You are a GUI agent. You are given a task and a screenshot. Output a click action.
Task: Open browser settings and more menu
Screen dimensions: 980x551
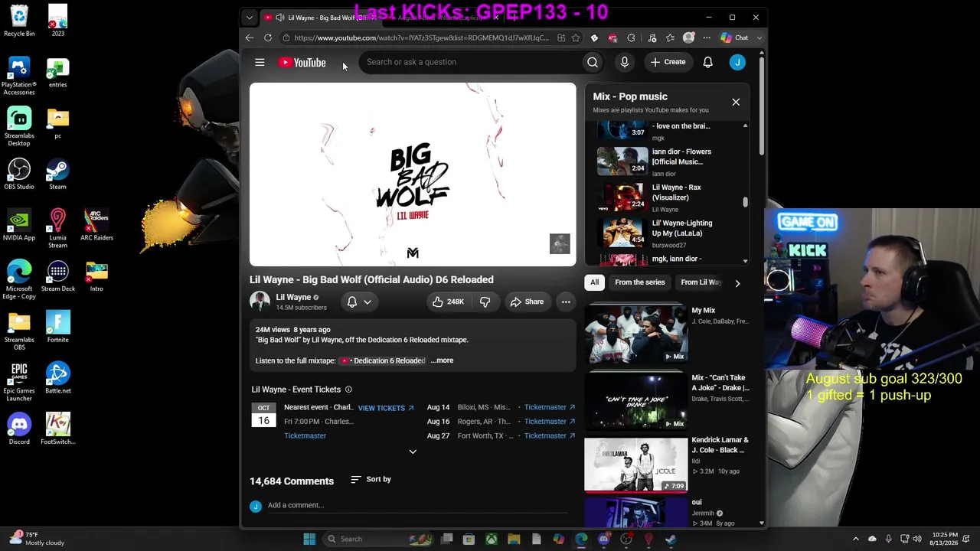(x=707, y=37)
